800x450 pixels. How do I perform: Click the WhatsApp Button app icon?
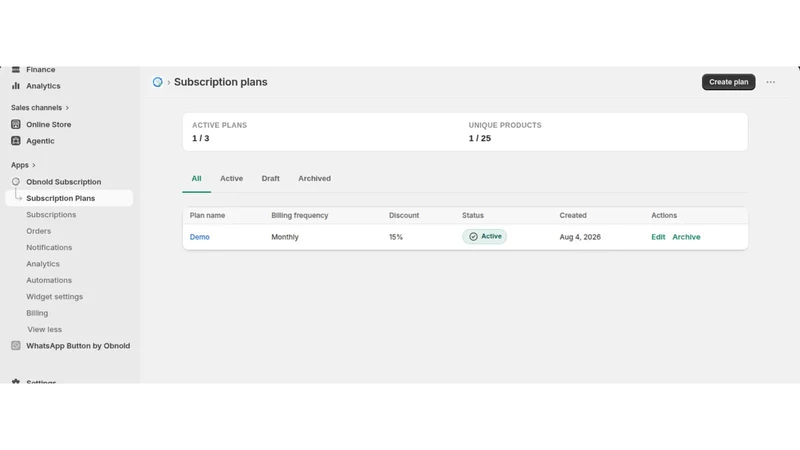pyautogui.click(x=16, y=346)
